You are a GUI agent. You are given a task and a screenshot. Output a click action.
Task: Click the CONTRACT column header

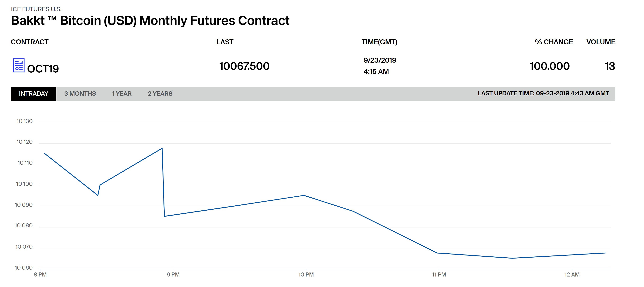29,42
